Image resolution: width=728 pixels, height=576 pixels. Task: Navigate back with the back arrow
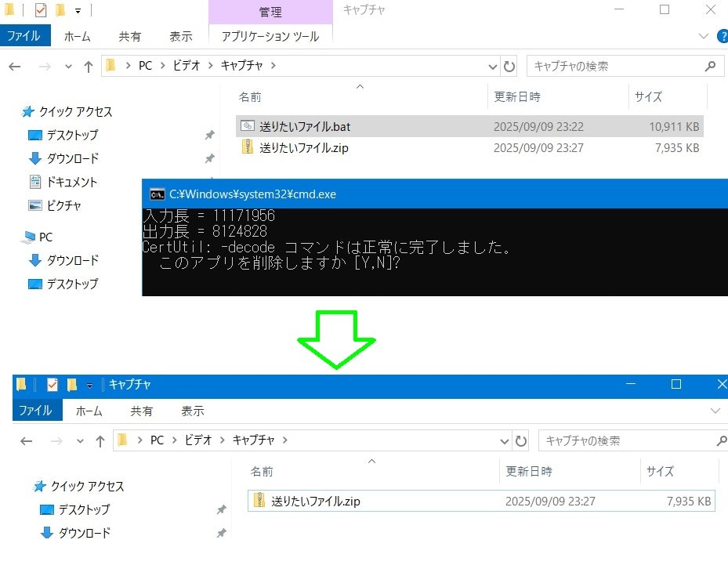pyautogui.click(x=14, y=66)
